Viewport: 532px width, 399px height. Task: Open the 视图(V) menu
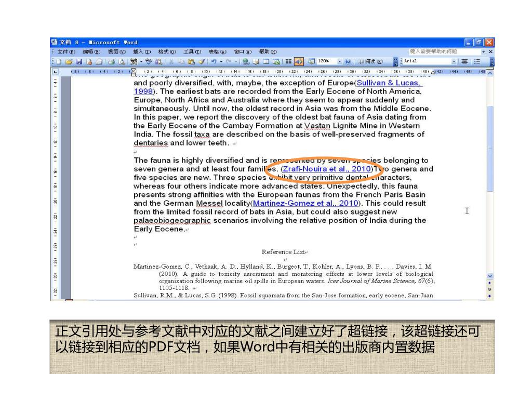[117, 51]
